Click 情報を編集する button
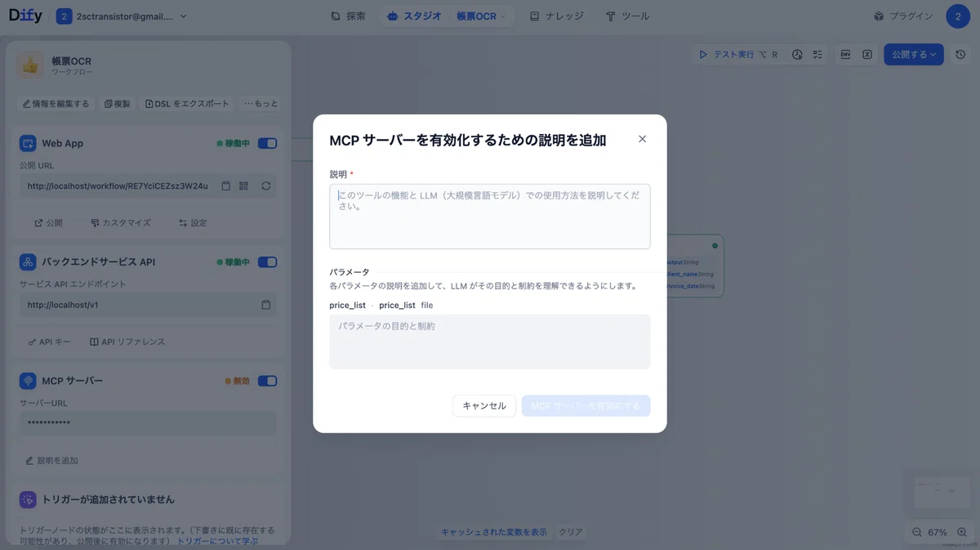The image size is (980, 550). (x=56, y=104)
